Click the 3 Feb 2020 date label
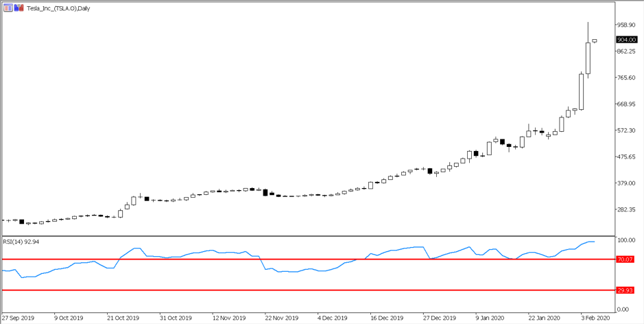 pyautogui.click(x=595, y=318)
